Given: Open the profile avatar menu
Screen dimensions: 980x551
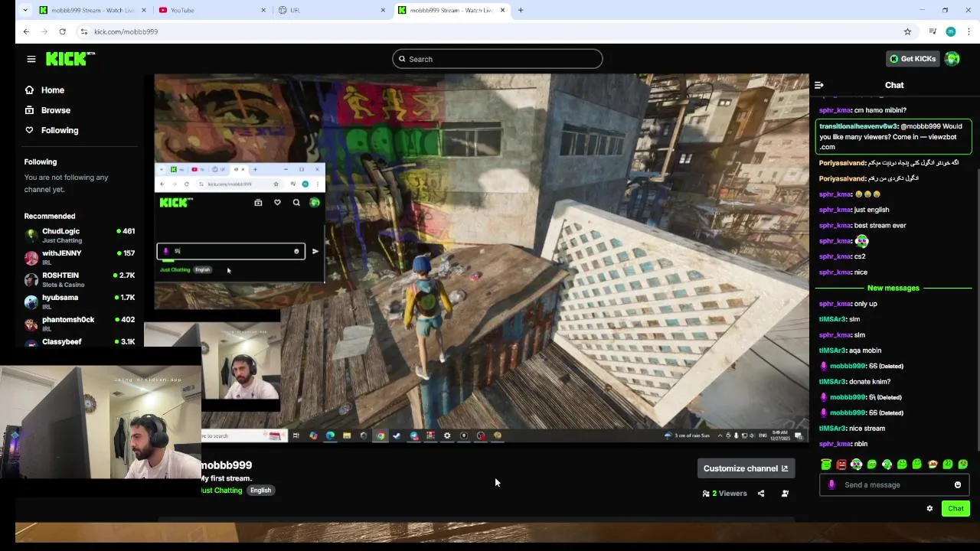Looking at the screenshot, I should pyautogui.click(x=952, y=59).
